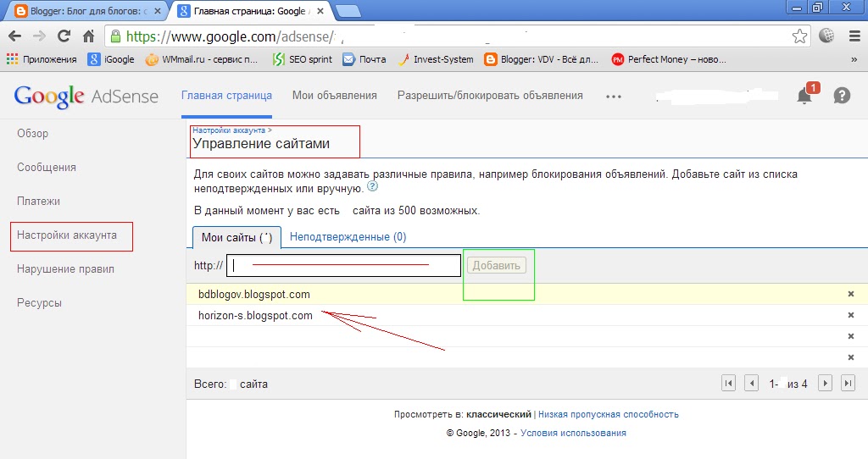The image size is (868, 459).
Task: Open WMmail.ru bookmark
Action: coord(202,59)
